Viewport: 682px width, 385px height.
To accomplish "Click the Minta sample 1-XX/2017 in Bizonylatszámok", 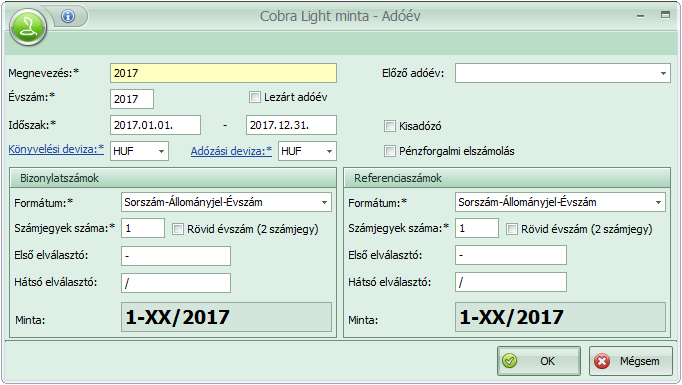I will coord(226,317).
